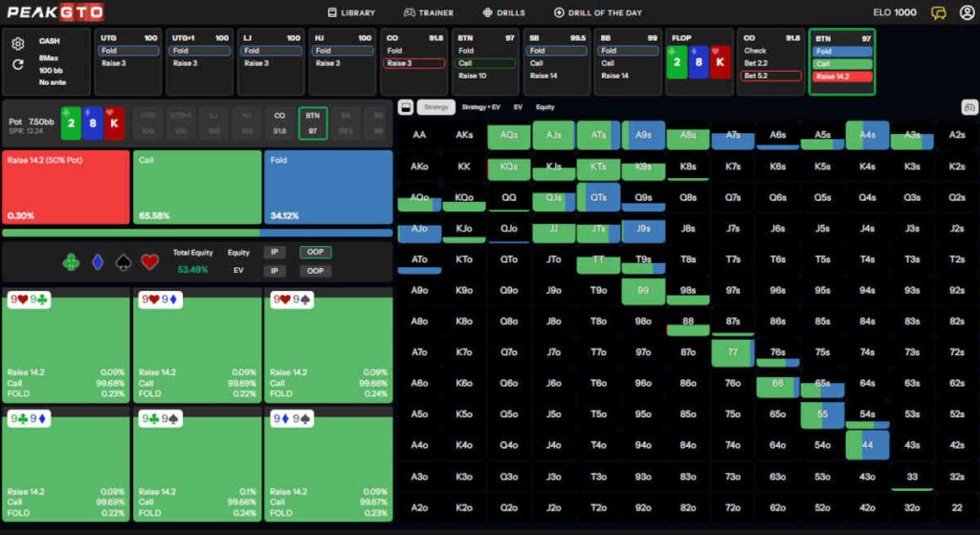
Task: Switch to the Strategy + EV tab
Action: [480, 107]
